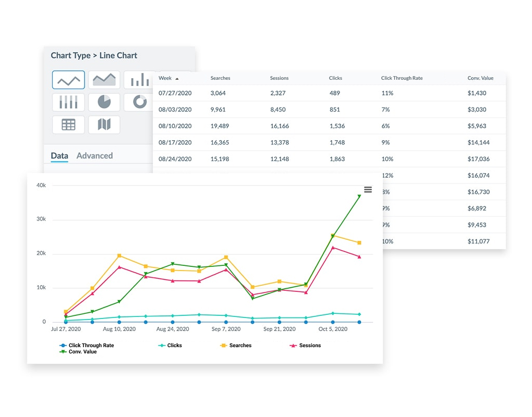Select the table view chart type
The height and width of the screenshot is (417, 532).
point(68,125)
